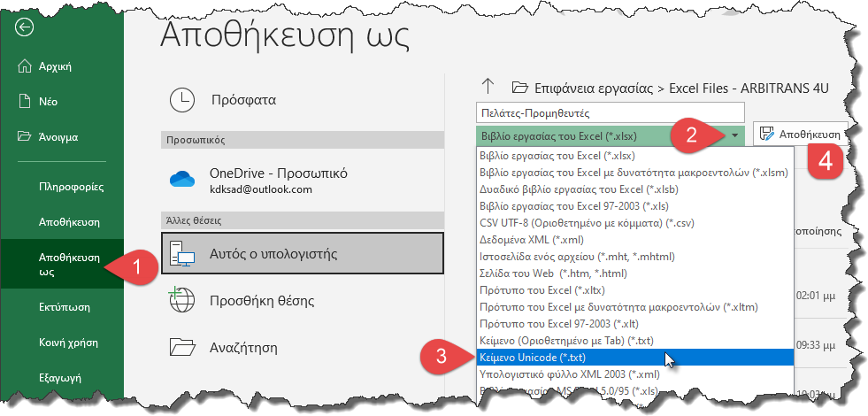This screenshot has height=416, width=868.
Task: Select Βιβλίο εργασίας του Excel (*.xlsx) option
Action: 635,155
